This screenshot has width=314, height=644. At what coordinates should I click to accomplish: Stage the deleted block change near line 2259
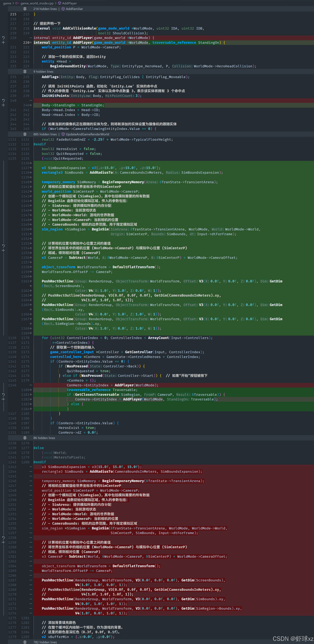pyautogui.click(x=3, y=542)
